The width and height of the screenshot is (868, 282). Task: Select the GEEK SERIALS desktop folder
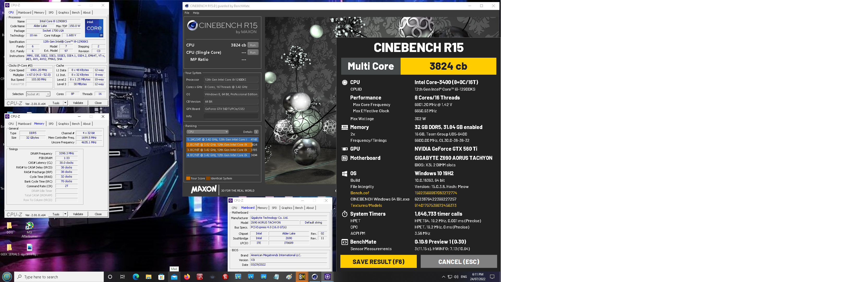[10, 250]
